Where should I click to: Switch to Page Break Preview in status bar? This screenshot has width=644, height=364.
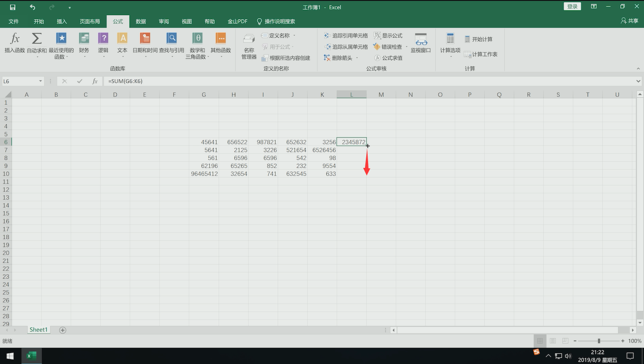coord(565,341)
